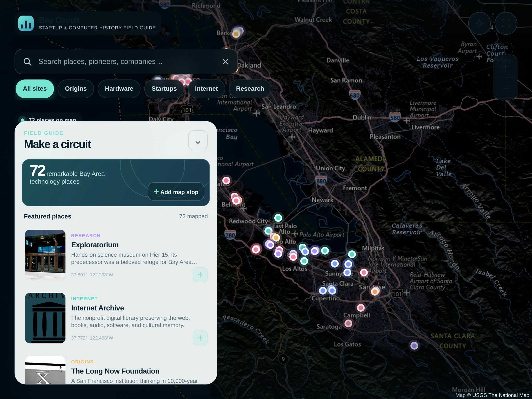Click the pink map pin near Campbell
Screen dimensions: 532x399
pyautogui.click(x=361, y=308)
